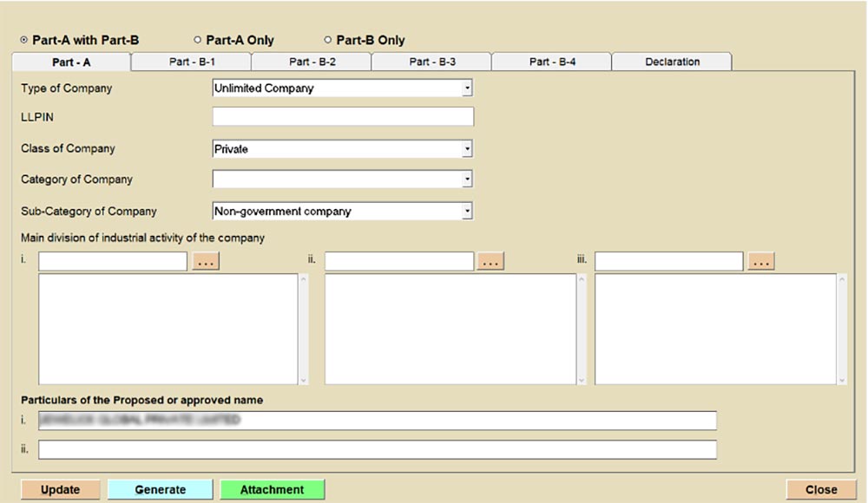Expand the Sub-Category of Company dropdown

[467, 211]
